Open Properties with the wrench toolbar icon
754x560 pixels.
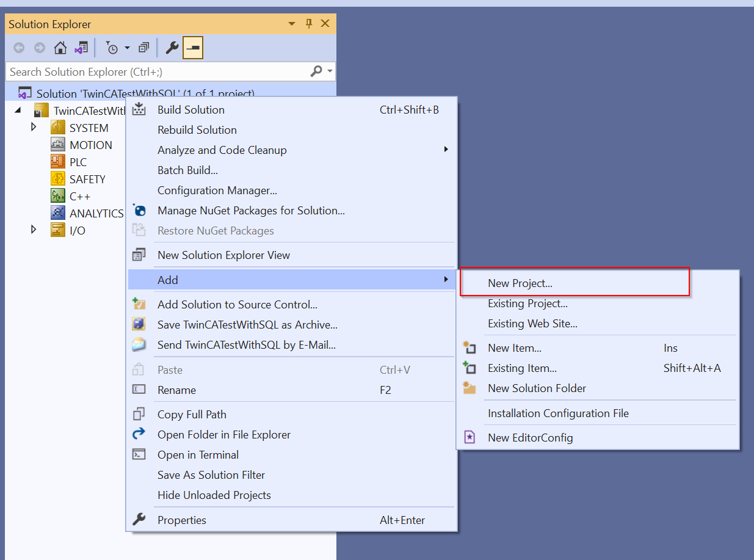click(172, 48)
